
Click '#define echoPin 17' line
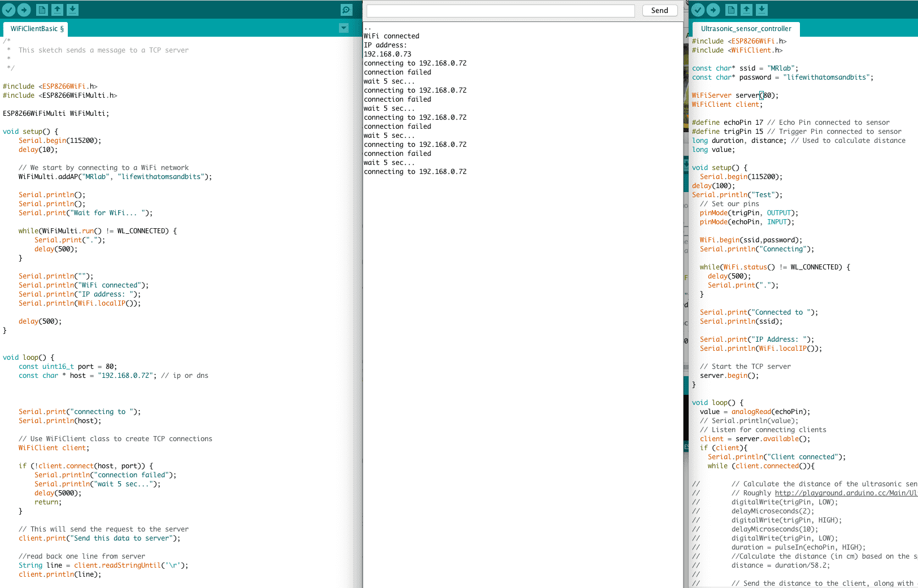tap(791, 123)
